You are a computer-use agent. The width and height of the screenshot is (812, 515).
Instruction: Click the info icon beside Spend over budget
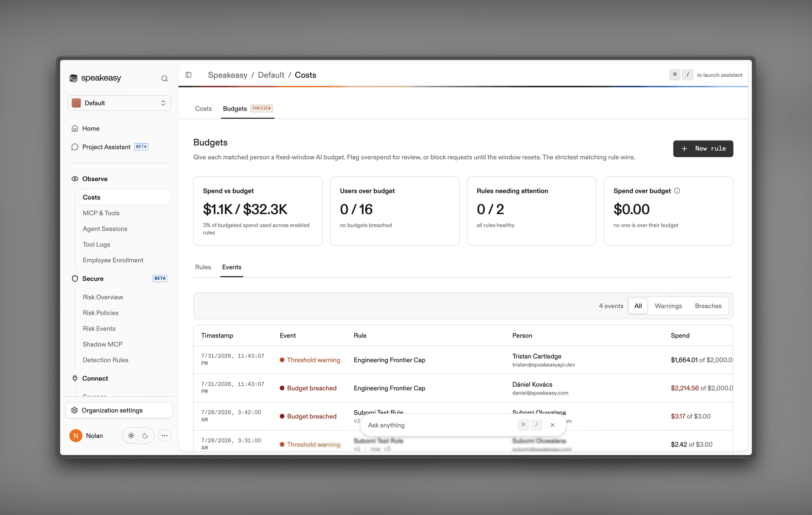(677, 191)
